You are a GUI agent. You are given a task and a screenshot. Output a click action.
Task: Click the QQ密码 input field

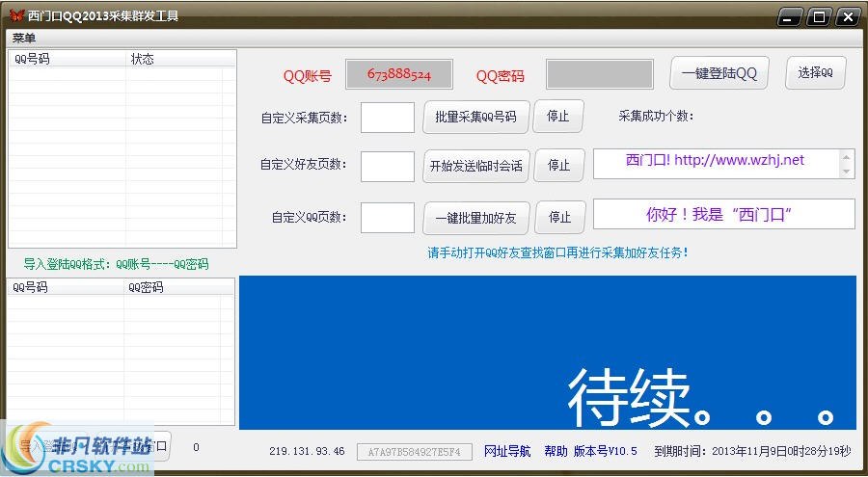(x=600, y=74)
